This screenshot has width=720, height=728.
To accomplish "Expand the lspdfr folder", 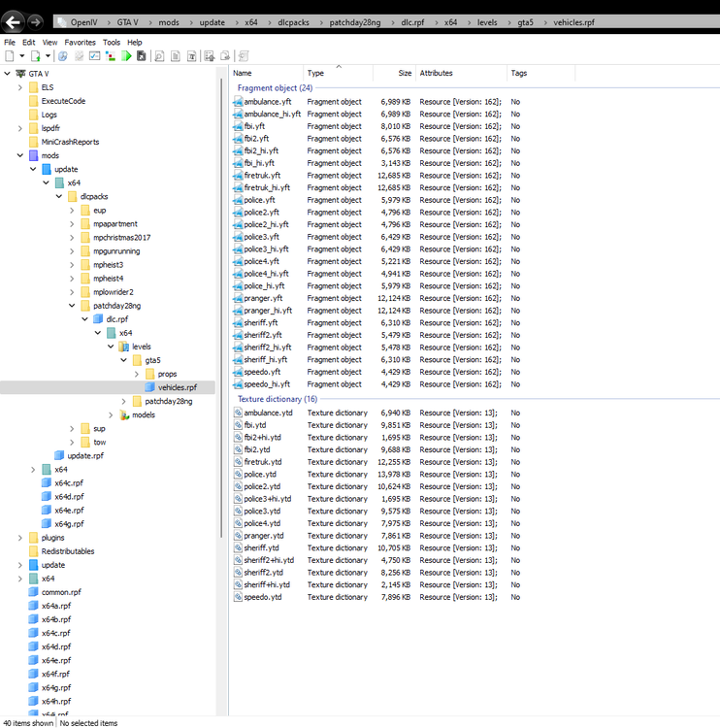I will [x=20, y=128].
